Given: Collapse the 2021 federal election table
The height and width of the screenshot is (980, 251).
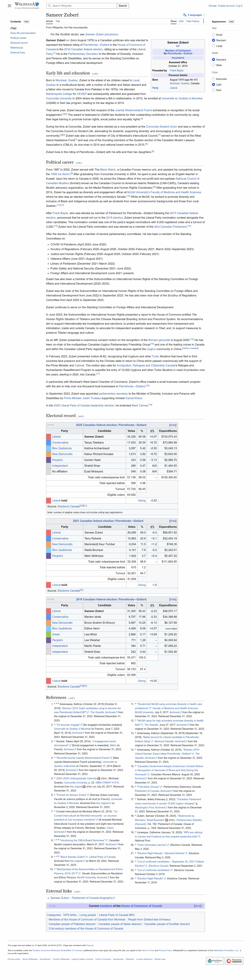Looking at the screenshot, I should click(x=173, y=521).
